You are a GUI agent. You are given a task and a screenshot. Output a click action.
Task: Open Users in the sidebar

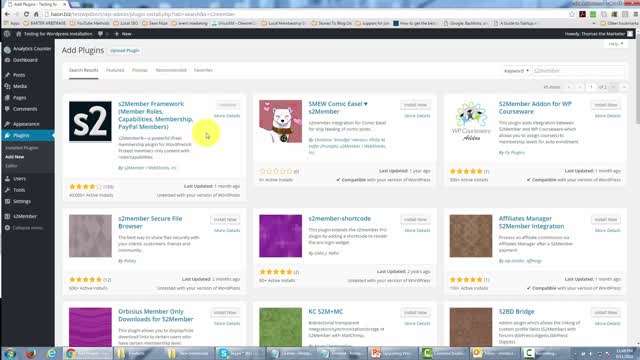19,179
